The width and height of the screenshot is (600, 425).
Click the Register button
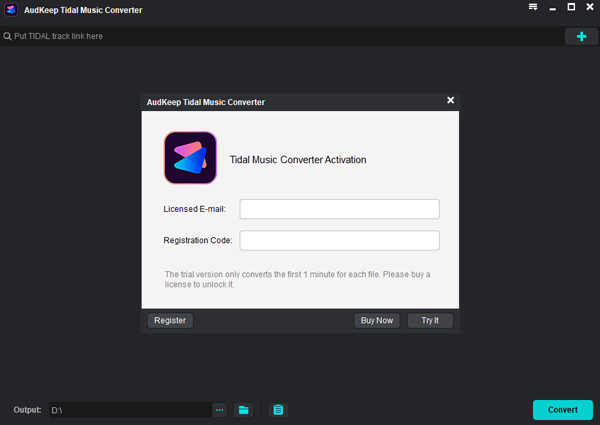170,321
